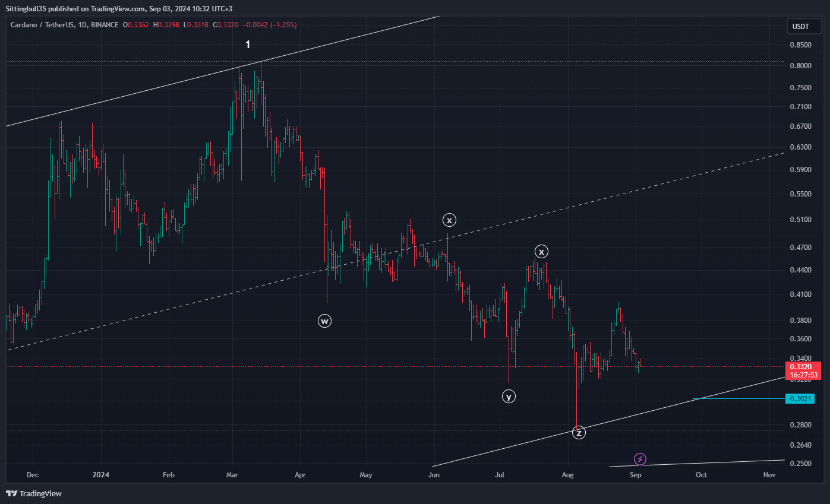Click the Mar label on time axis

[x=232, y=475]
